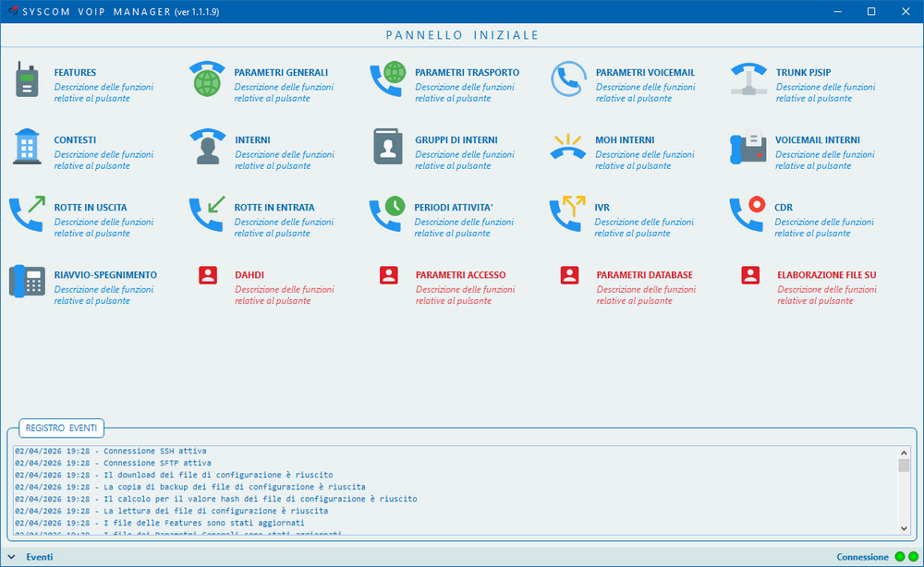The height and width of the screenshot is (567, 924).
Task: Select the Contesti building icon
Action: tap(27, 147)
